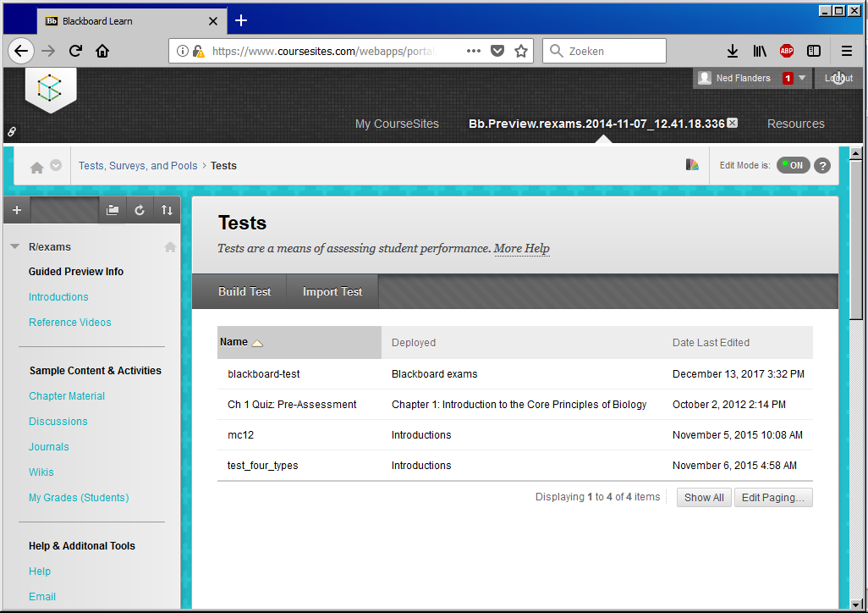Reload the page with the refresh icon

(x=75, y=51)
